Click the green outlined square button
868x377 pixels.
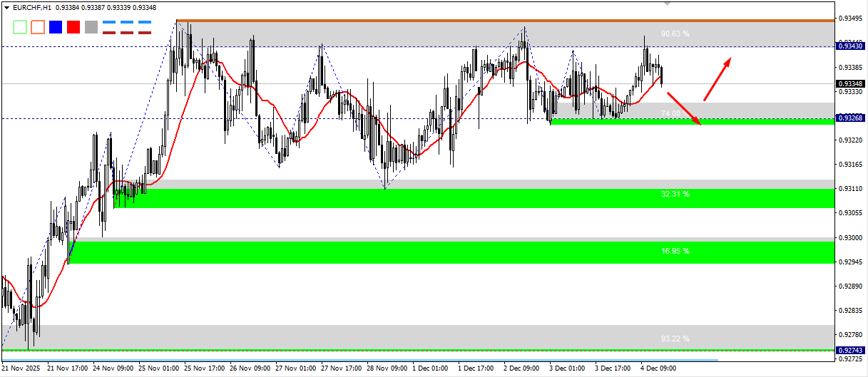pyautogui.click(x=20, y=27)
